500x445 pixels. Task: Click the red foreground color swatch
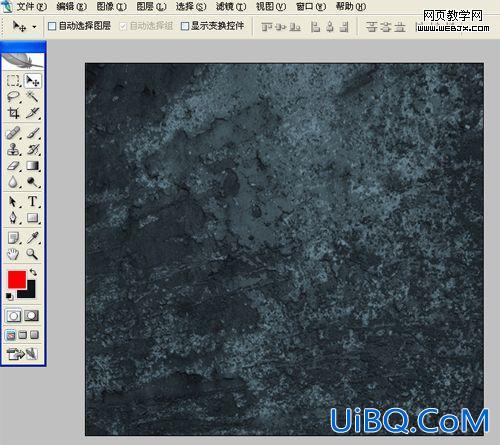click(16, 279)
